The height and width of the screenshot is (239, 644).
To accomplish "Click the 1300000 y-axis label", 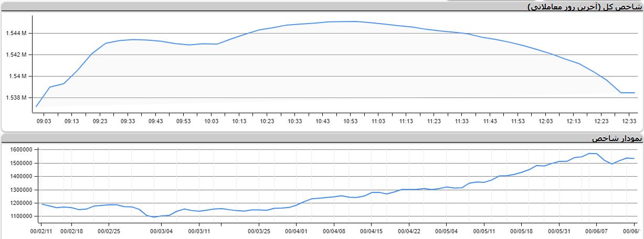I will pos(22,190).
